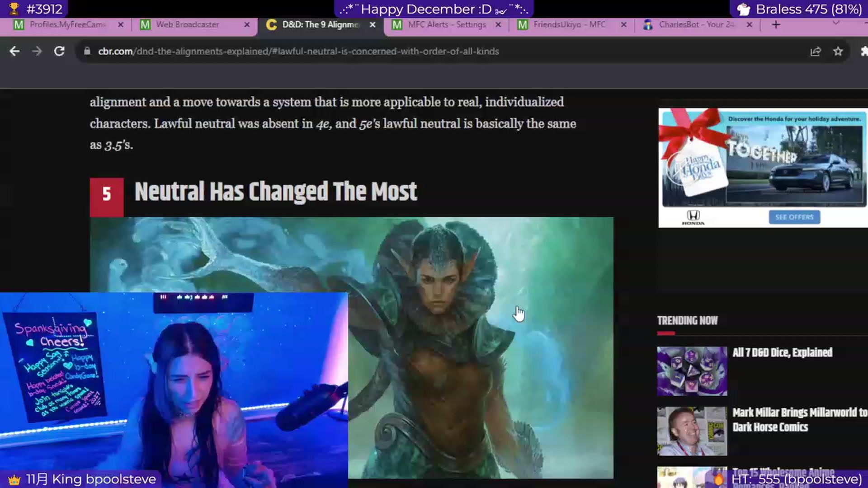Screen dimensions: 868x488
Task: Click the share page icon
Action: point(816,52)
